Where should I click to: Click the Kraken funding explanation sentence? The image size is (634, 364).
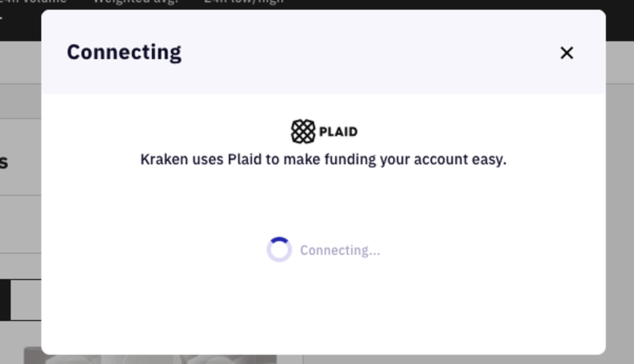323,159
